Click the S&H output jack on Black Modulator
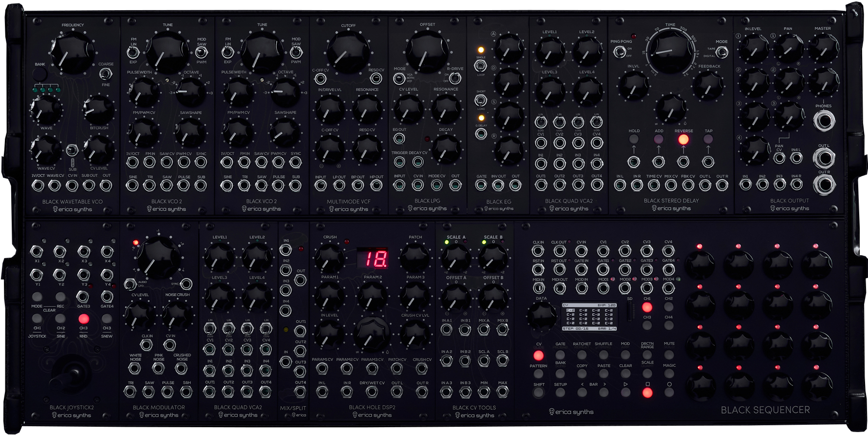The image size is (868, 435). 187,392
